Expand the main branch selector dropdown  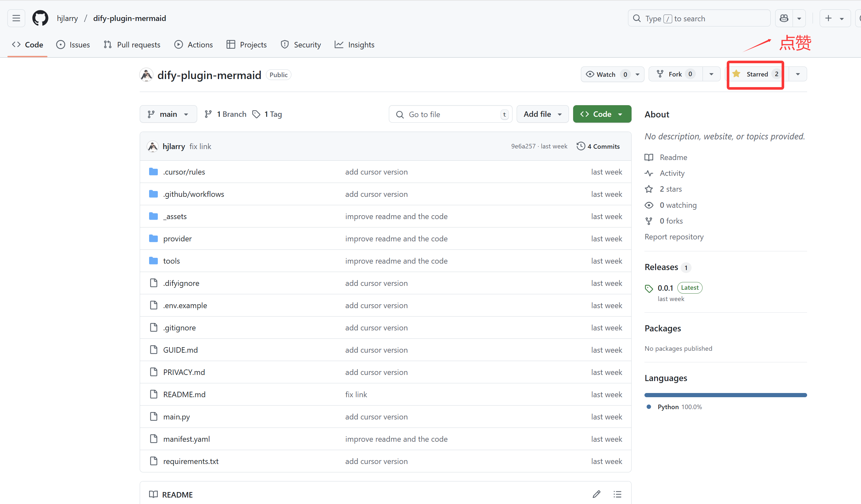pos(168,114)
